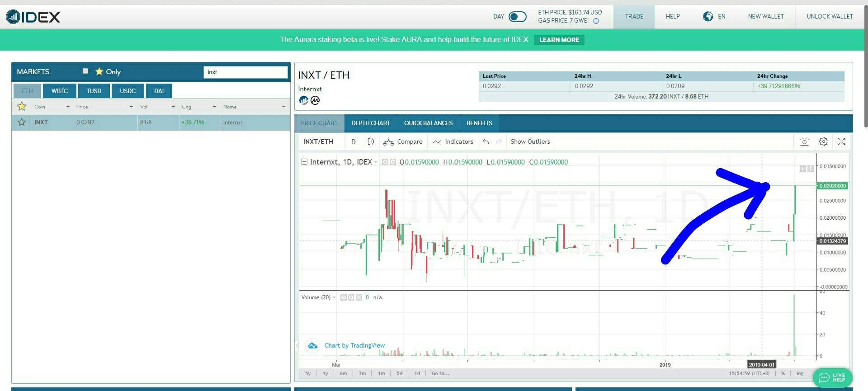
Task: Toggle visibility eye of Volume indicator
Action: pos(344,297)
